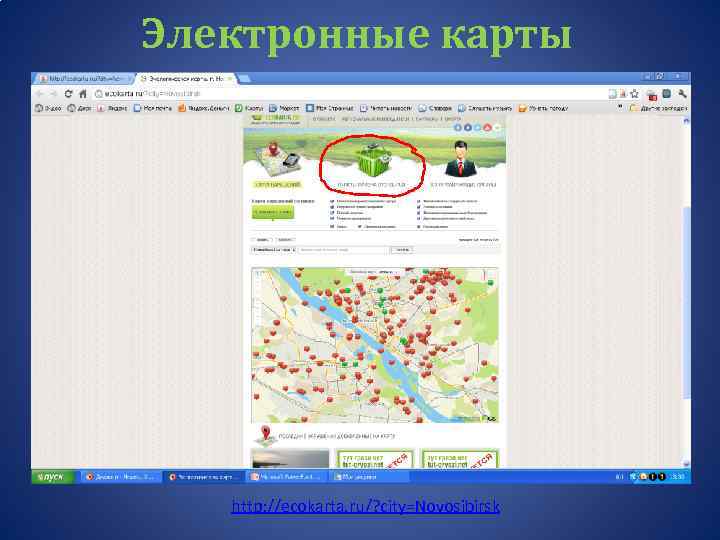Open the Яндекс.Деньги bookmark

point(203,108)
